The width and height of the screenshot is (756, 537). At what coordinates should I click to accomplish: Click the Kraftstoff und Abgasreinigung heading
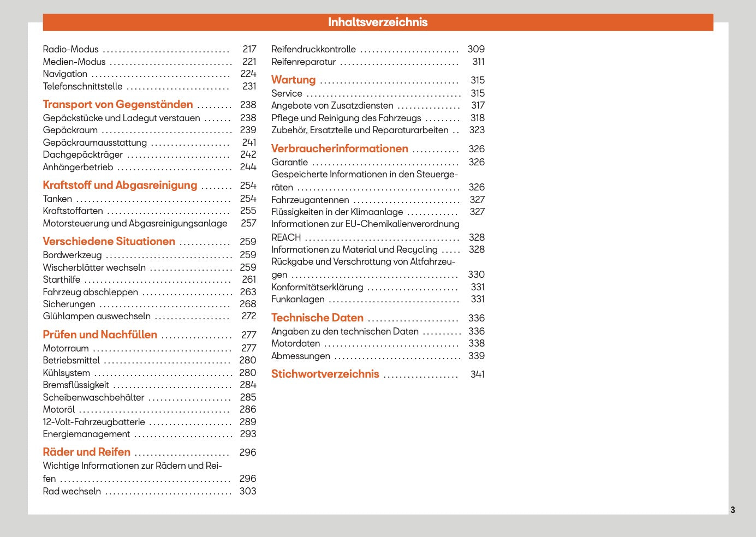point(120,186)
